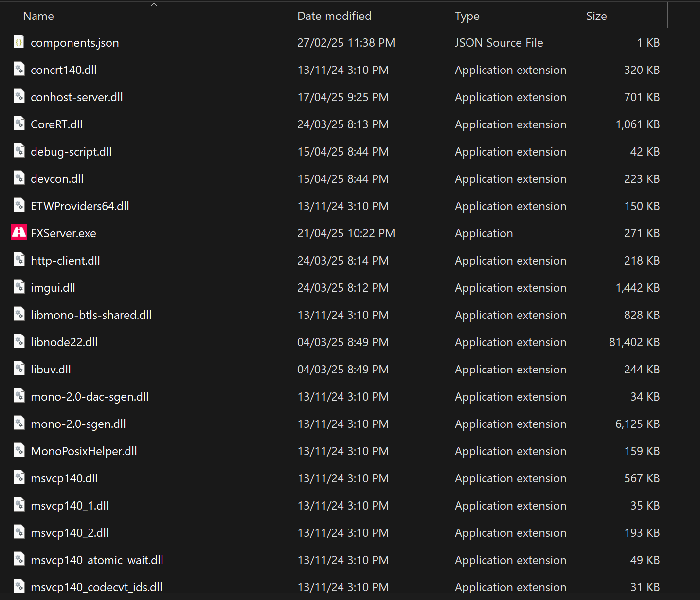Viewport: 700px width, 600px height.
Task: Select the file name libuv.dll
Action: tap(51, 370)
